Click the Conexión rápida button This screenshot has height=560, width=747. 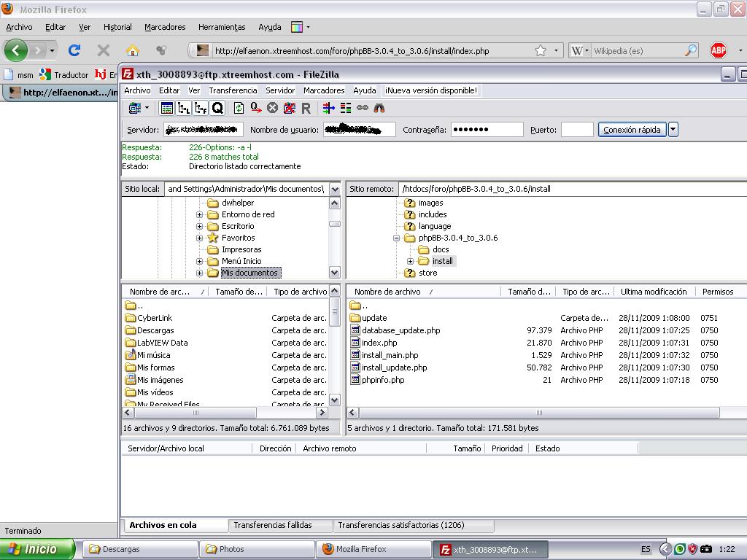pyautogui.click(x=632, y=130)
